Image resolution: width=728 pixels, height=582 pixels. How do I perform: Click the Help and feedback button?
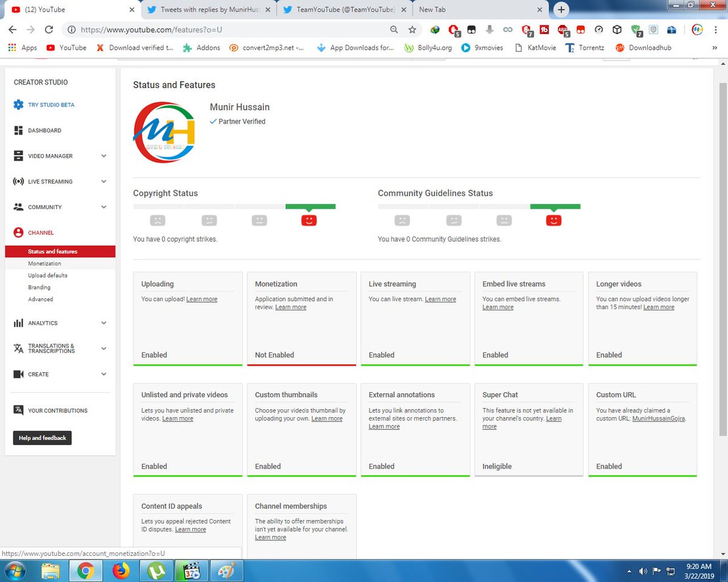click(x=42, y=438)
